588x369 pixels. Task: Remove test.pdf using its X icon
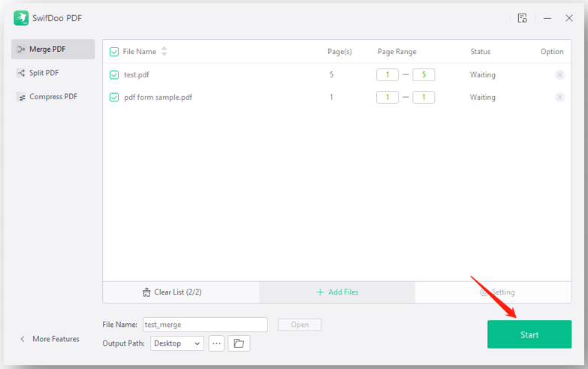[x=559, y=74]
